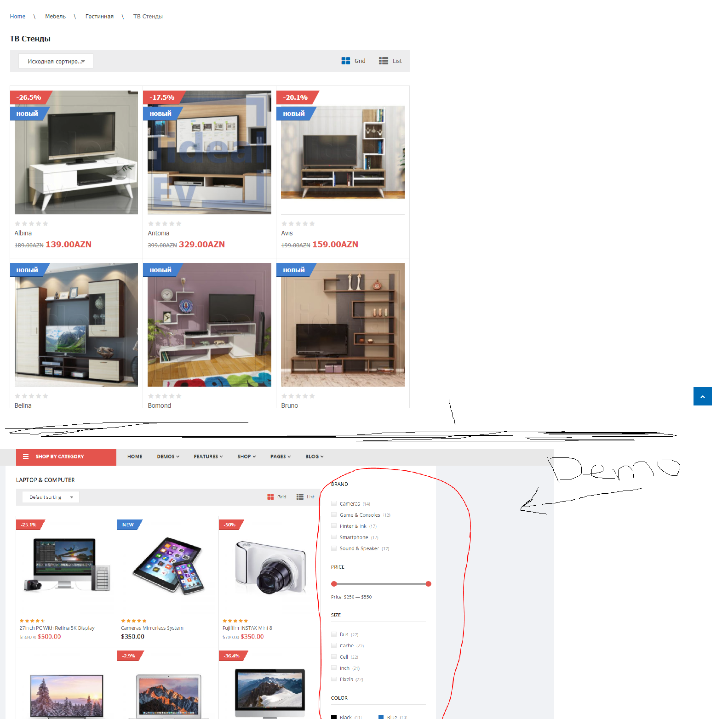Tick the Cache size checkbox
The image size is (728, 719).
(334, 645)
